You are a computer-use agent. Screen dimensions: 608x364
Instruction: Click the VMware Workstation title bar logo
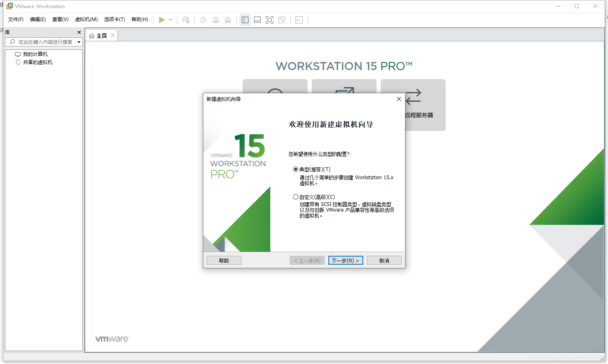10,6
